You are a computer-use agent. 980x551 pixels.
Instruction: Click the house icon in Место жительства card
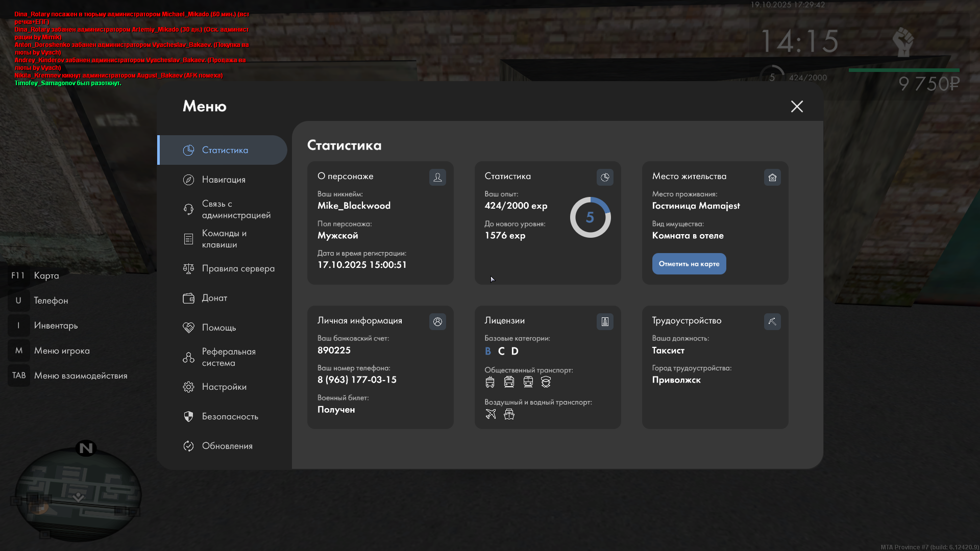pos(772,177)
